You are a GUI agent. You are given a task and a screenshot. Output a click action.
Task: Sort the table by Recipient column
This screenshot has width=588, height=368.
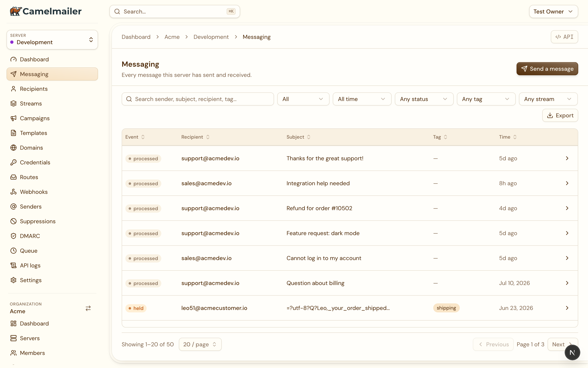point(195,137)
